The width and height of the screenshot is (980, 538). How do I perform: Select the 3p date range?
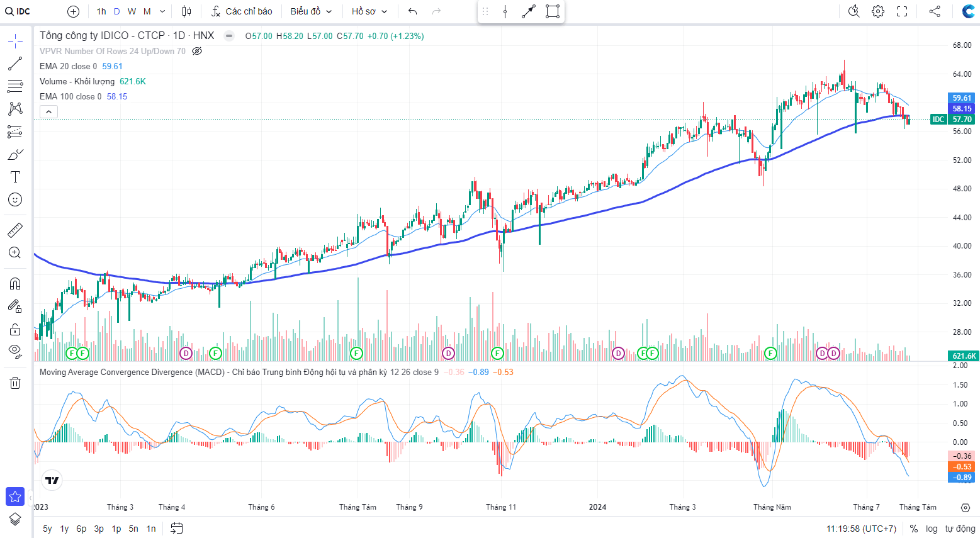coord(99,529)
